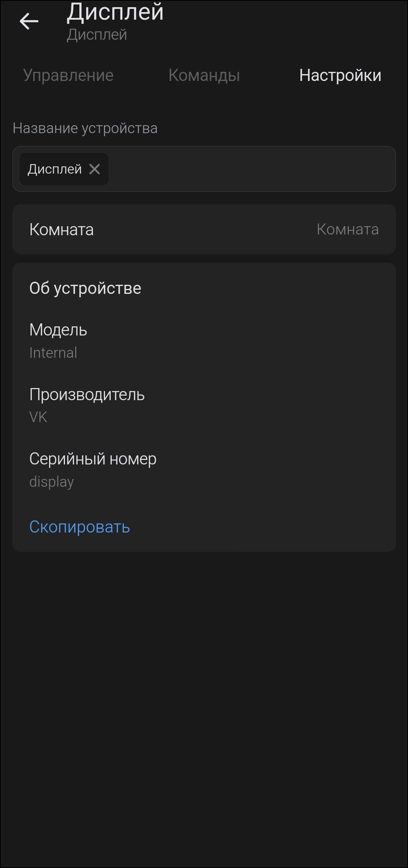Select the Настройки tab
This screenshot has height=868, width=408.
point(340,75)
